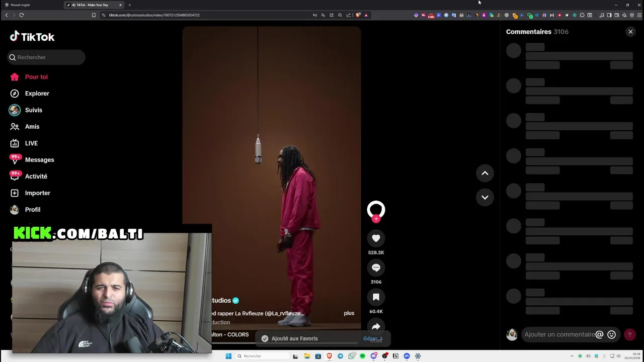The height and width of the screenshot is (362, 644).
Task: Reload the page with refresh icon
Action: (x=22, y=15)
